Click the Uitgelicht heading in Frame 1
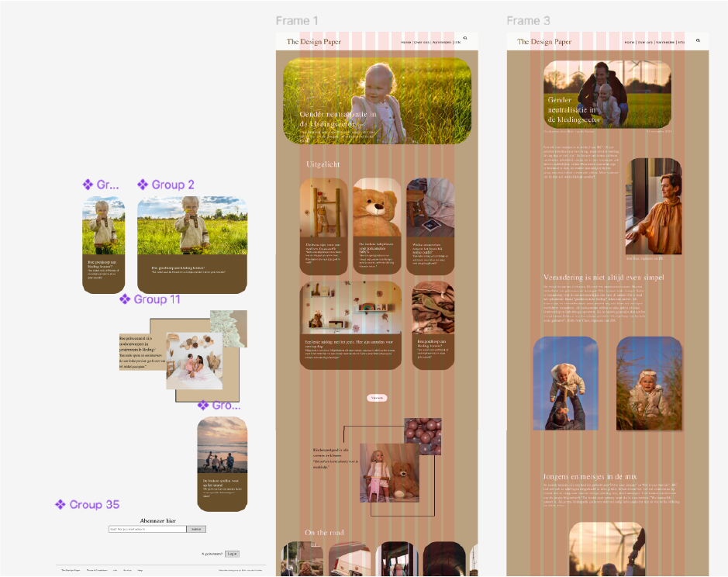Image resolution: width=728 pixels, height=577 pixels. (x=323, y=164)
